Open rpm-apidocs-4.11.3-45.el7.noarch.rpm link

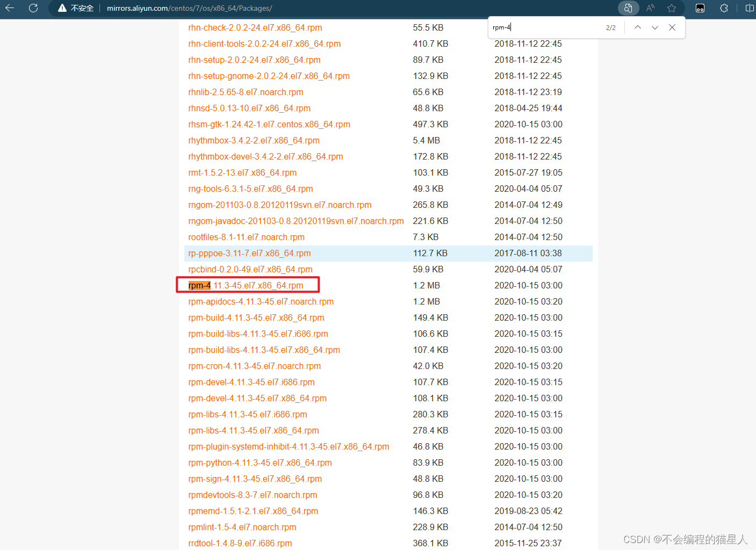click(x=261, y=301)
